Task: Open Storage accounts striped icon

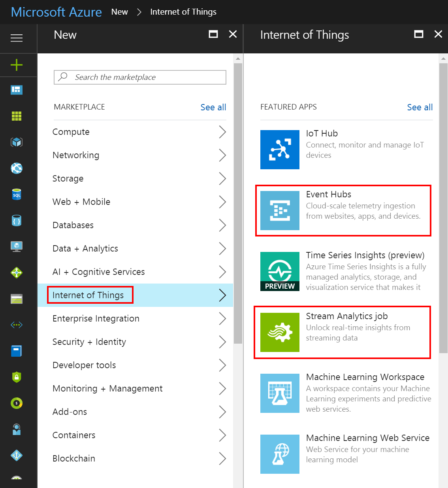Action: [17, 299]
